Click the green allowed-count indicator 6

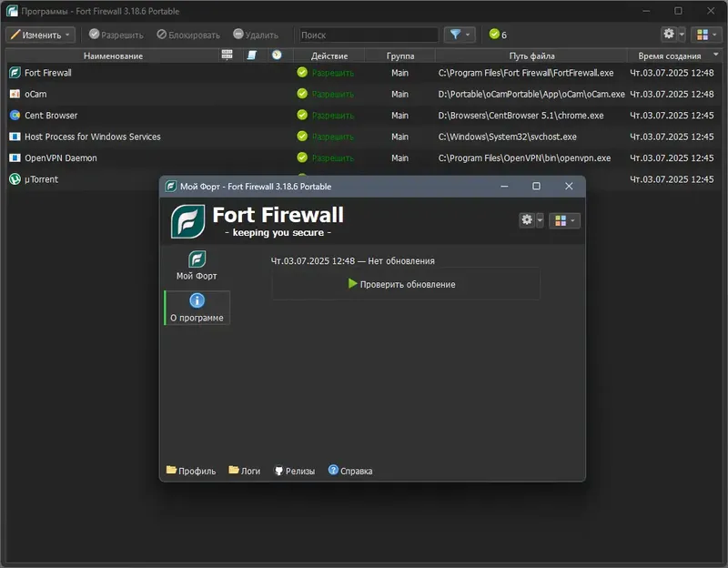coord(498,35)
